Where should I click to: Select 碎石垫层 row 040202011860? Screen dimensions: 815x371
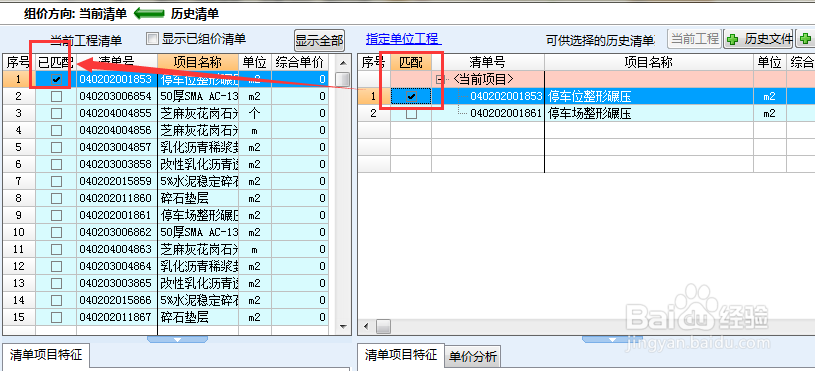coord(166,198)
